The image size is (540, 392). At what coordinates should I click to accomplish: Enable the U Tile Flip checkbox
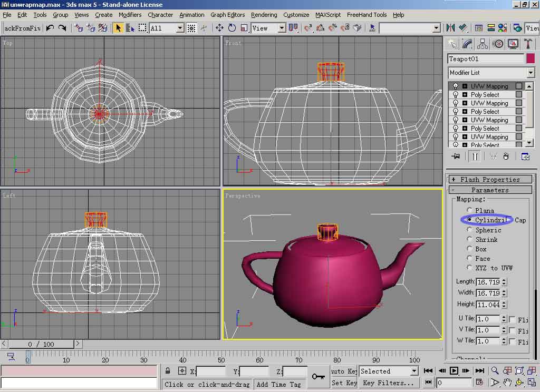512,319
